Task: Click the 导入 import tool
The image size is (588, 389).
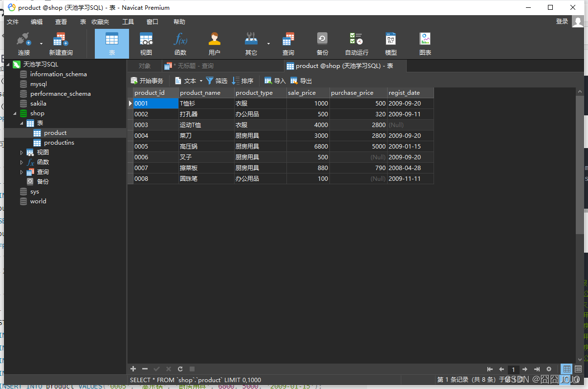Action: (275, 81)
